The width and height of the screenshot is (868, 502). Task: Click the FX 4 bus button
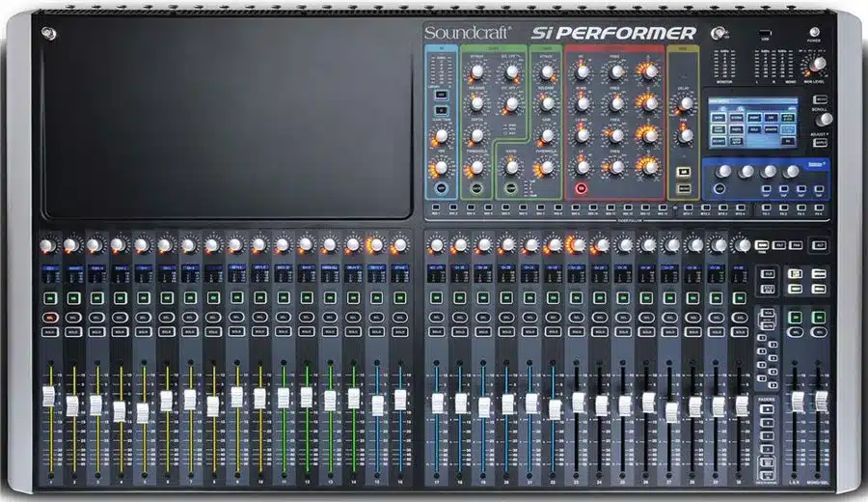pos(819,208)
